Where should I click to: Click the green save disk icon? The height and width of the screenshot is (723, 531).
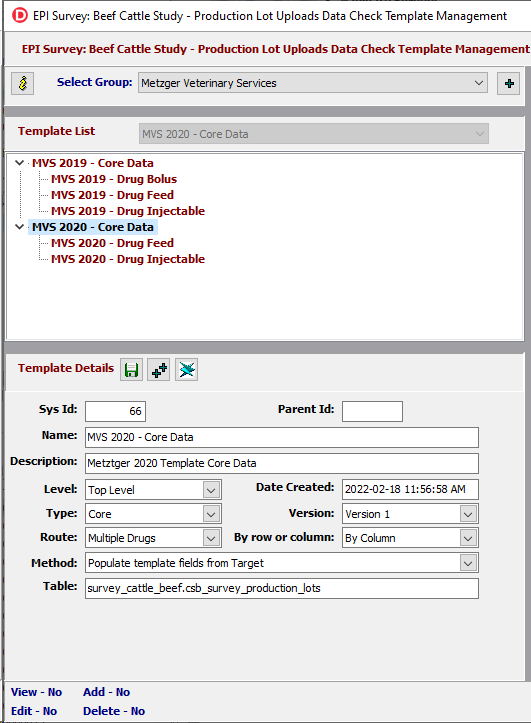[x=131, y=370]
